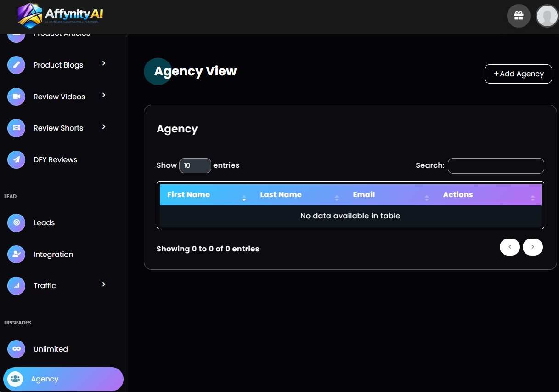The height and width of the screenshot is (392, 559).
Task: Expand the Traffic submenu chevron
Action: (x=104, y=284)
